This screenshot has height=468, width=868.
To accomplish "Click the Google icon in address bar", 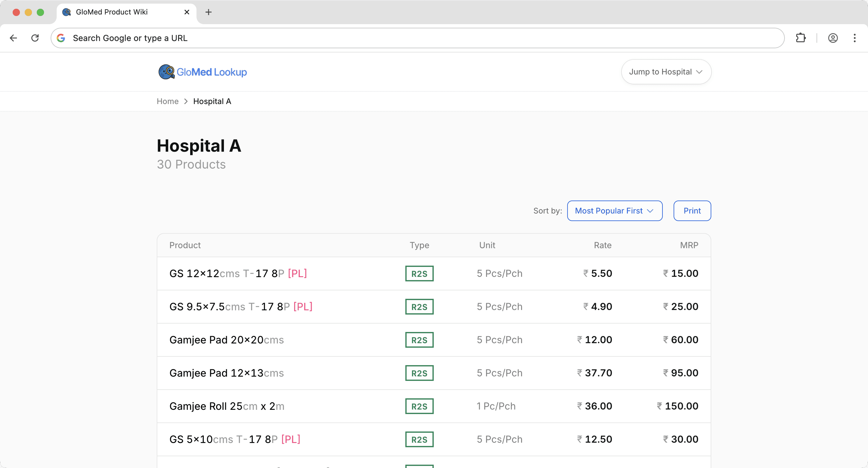I will pyautogui.click(x=61, y=38).
